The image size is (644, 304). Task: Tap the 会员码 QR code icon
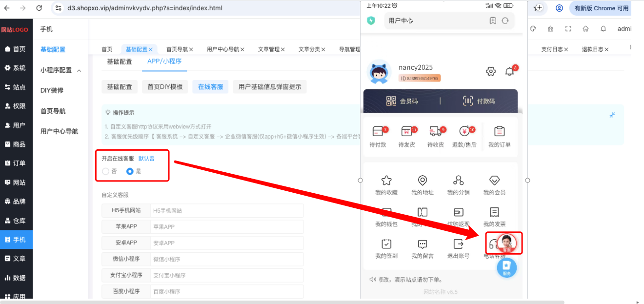pos(391,101)
